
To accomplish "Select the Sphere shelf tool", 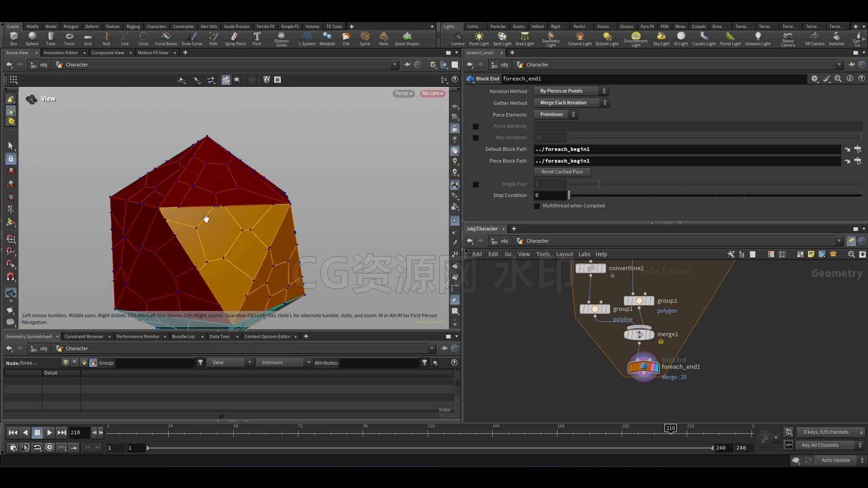I will pyautogui.click(x=32, y=39).
